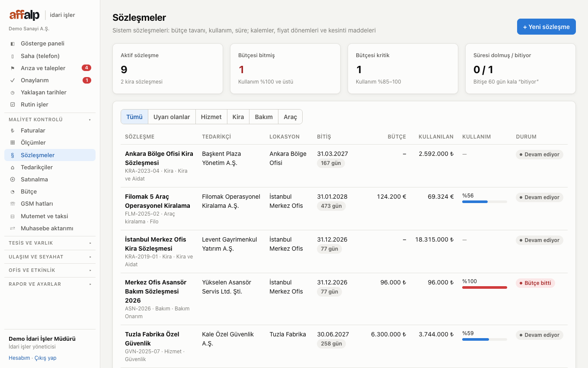The width and height of the screenshot is (588, 368).
Task: Show only Kira contracts tab
Action: click(238, 117)
